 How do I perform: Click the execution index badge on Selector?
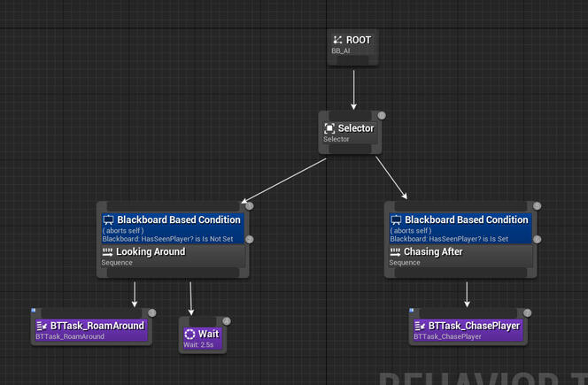[382, 115]
